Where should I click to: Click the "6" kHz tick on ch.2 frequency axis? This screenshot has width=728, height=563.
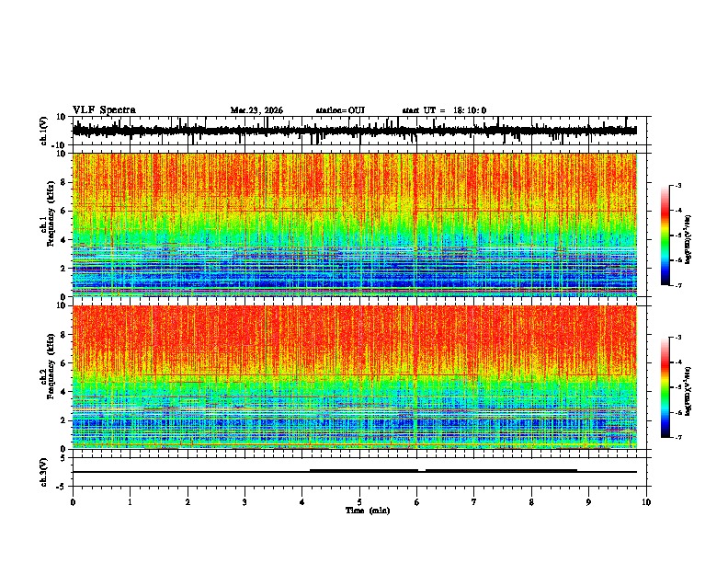(64, 363)
